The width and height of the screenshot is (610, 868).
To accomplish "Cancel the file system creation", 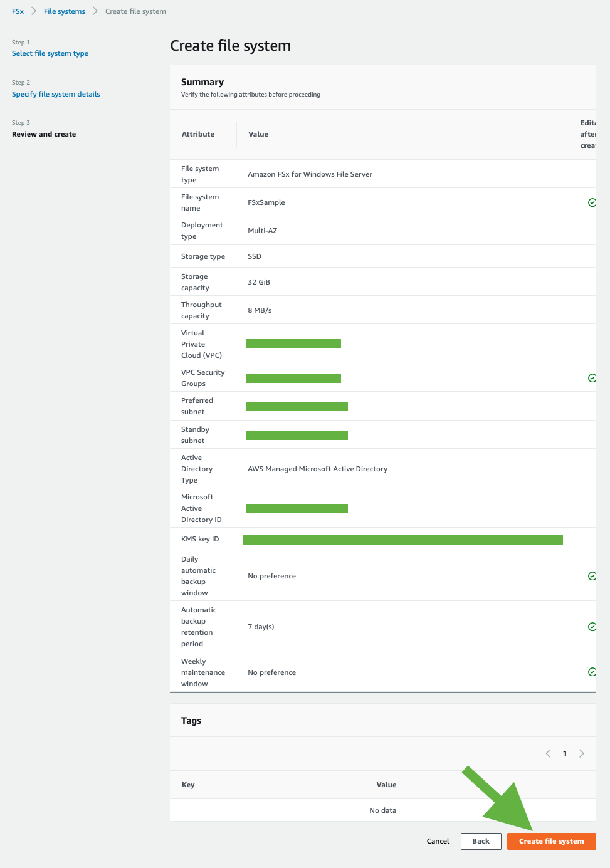I will [438, 841].
